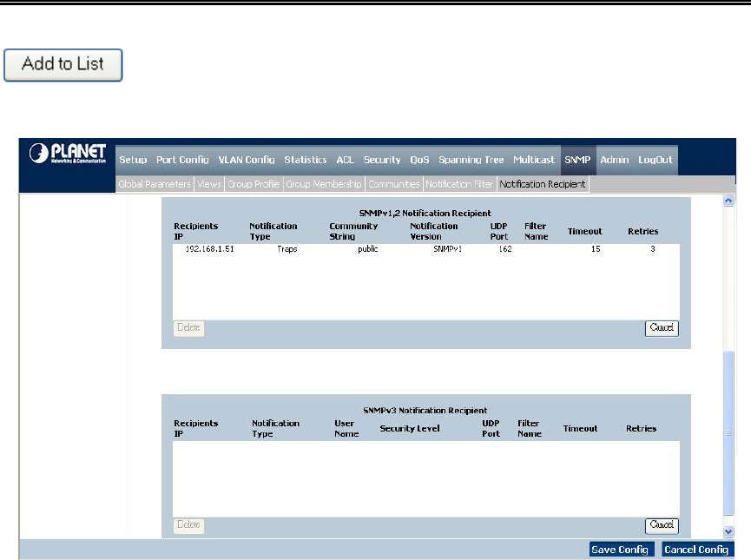This screenshot has width=751, height=560.
Task: Click the Save Config button
Action: pos(620,550)
